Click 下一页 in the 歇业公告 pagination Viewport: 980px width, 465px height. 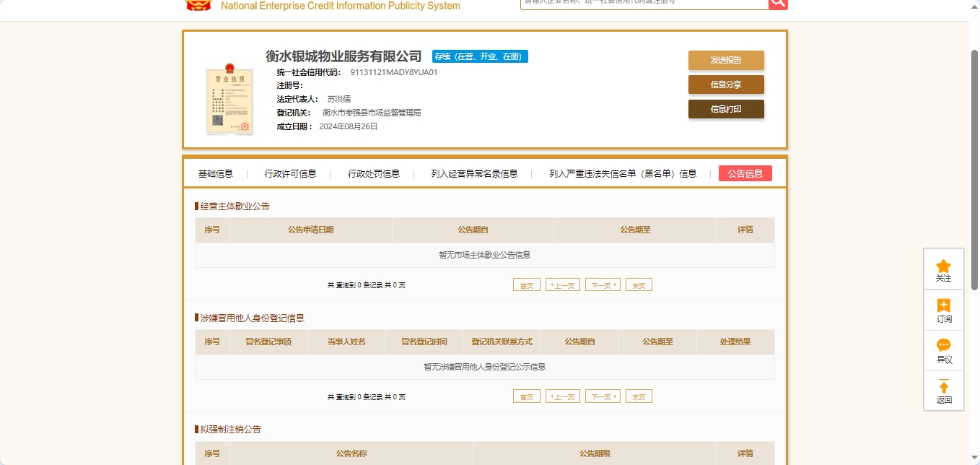(x=603, y=285)
